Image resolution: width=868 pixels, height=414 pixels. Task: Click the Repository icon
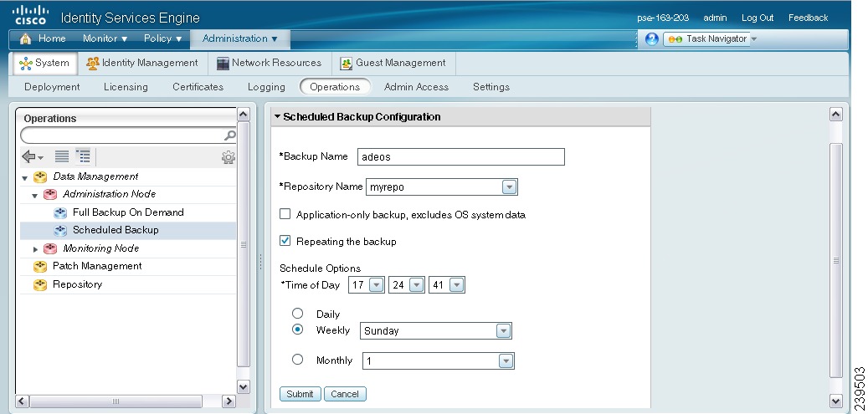pos(40,285)
